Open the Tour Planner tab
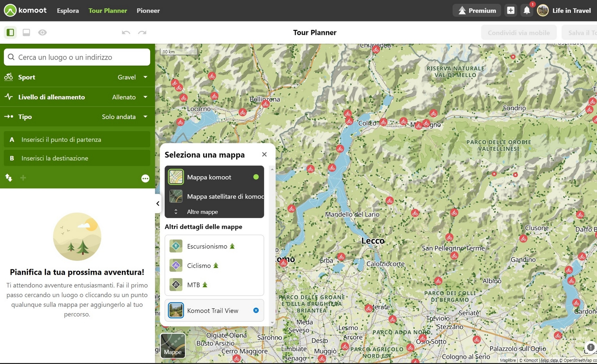Screen dimensions: 597x364 [x=108, y=11]
